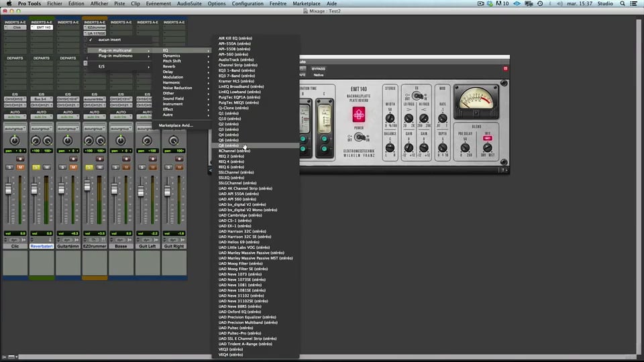This screenshot has width=644, height=362.
Task: Toggle mute on Guitartémn track
Action: click(x=73, y=167)
